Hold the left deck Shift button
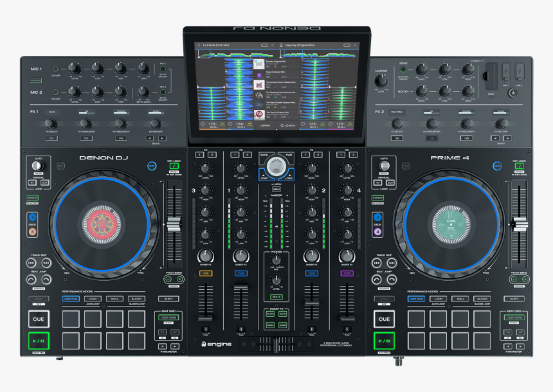Screen dimensions: 553x392 click(x=168, y=299)
